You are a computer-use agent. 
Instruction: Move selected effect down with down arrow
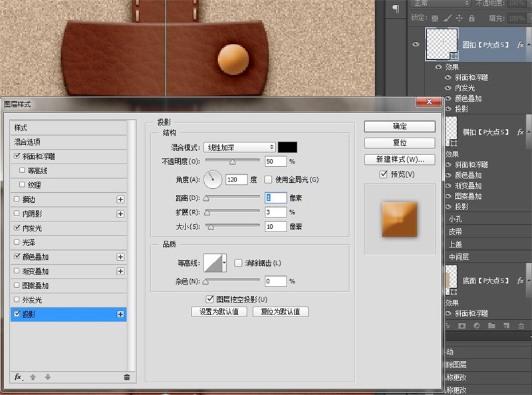pos(48,377)
